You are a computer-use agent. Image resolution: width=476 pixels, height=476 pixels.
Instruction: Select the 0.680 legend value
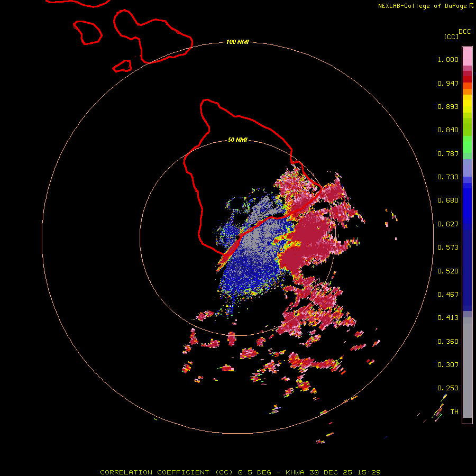tap(448, 200)
